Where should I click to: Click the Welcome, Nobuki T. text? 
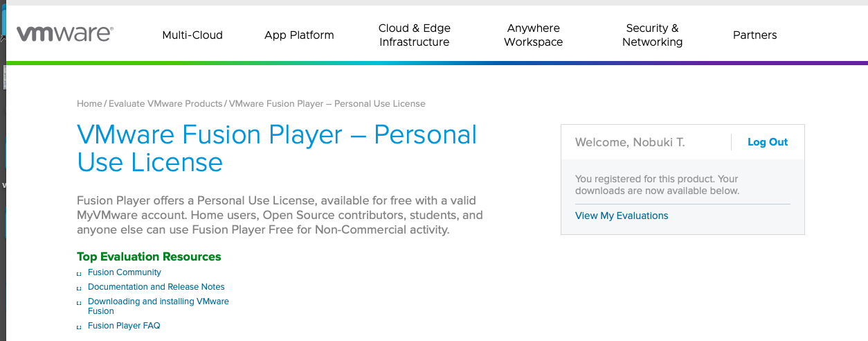point(630,143)
